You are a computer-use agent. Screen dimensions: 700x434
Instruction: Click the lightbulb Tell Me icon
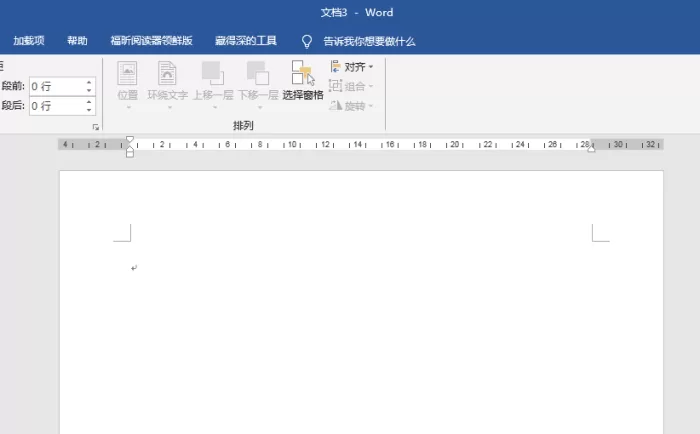307,42
